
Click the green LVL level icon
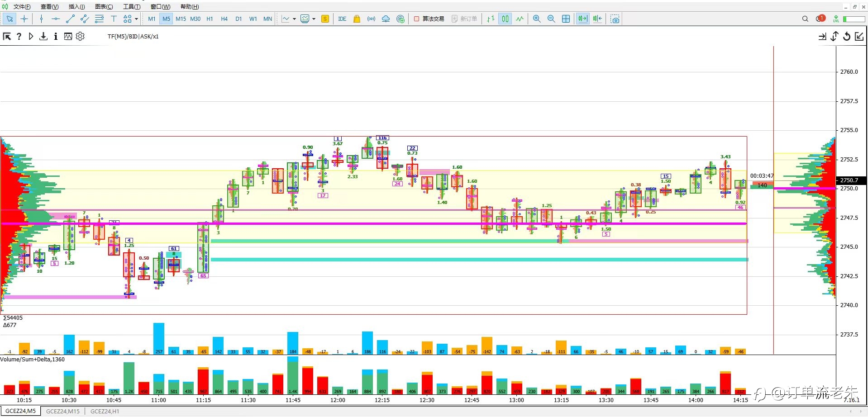point(836,19)
